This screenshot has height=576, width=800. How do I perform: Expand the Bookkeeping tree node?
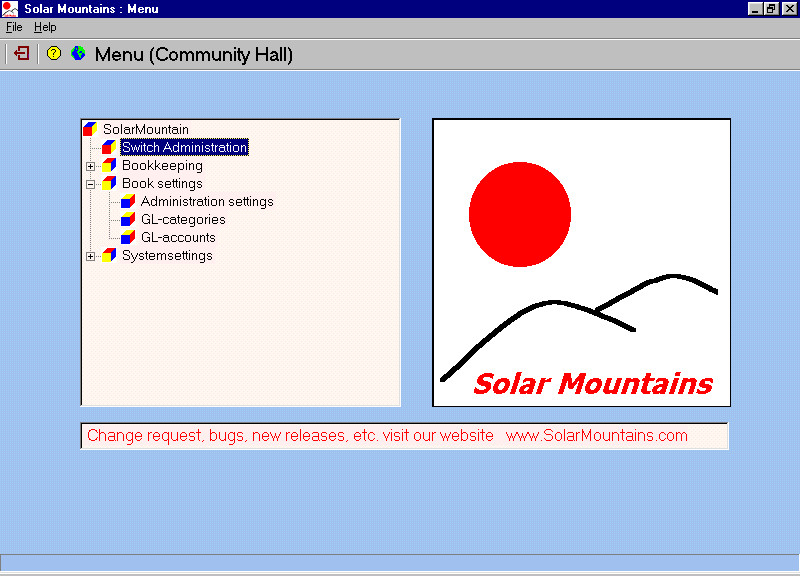[90, 166]
